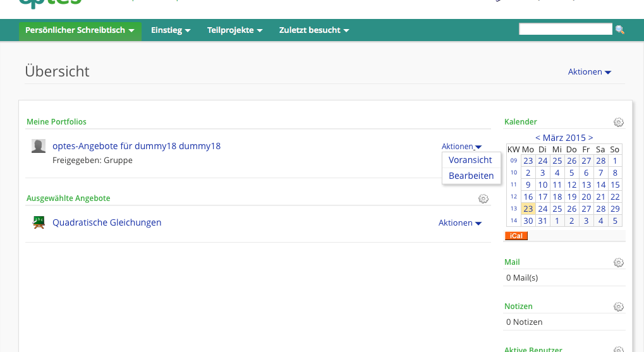Choose Bearbeiten in the Aktionen menu
The image size is (644, 352).
click(x=471, y=176)
